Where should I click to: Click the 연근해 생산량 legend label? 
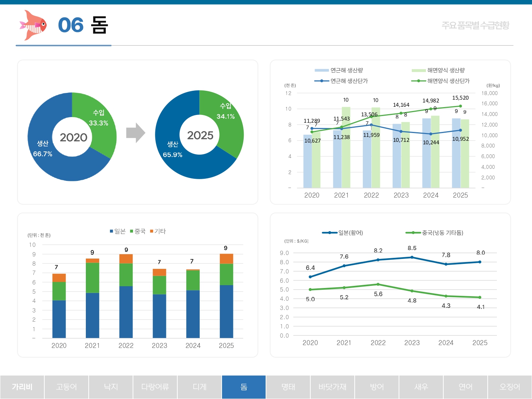click(x=347, y=70)
